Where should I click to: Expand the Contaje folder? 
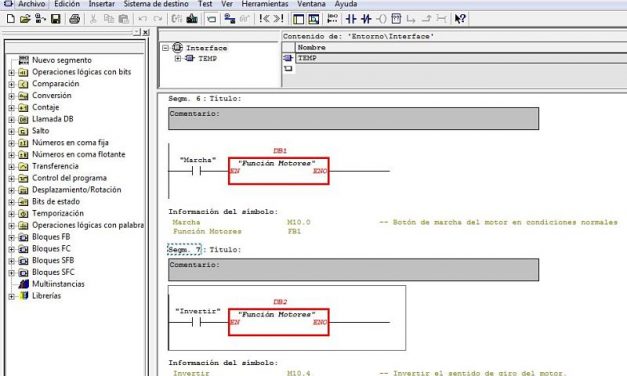(x=12, y=108)
